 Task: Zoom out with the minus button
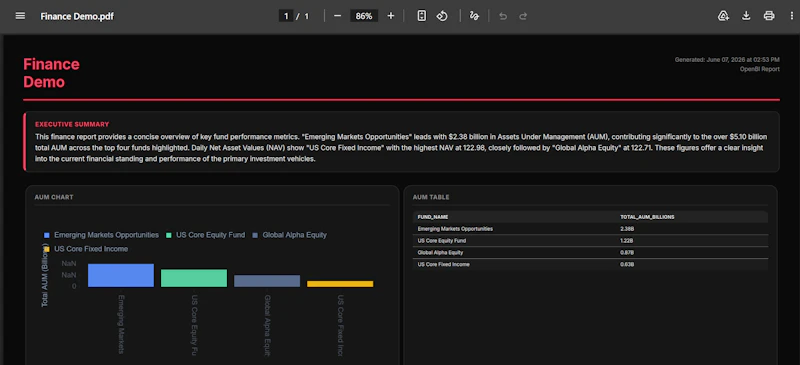[337, 16]
